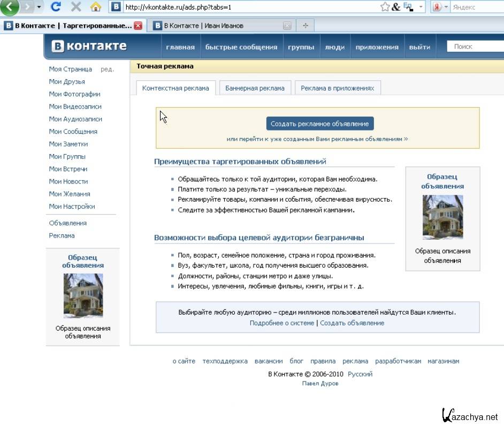This screenshot has width=504, height=427.
Task: Click the stop loading X icon
Action: [x=76, y=7]
